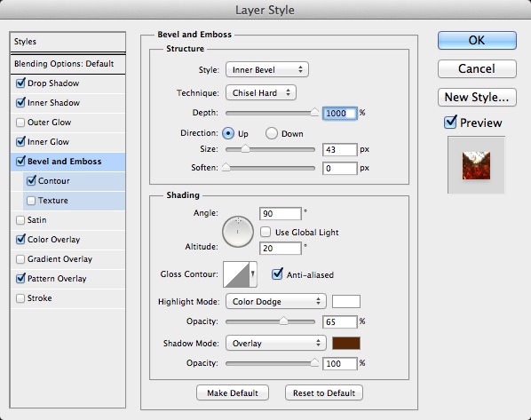This screenshot has height=420, width=531.
Task: Open the Gradient Overlay settings row
Action: tap(67, 259)
